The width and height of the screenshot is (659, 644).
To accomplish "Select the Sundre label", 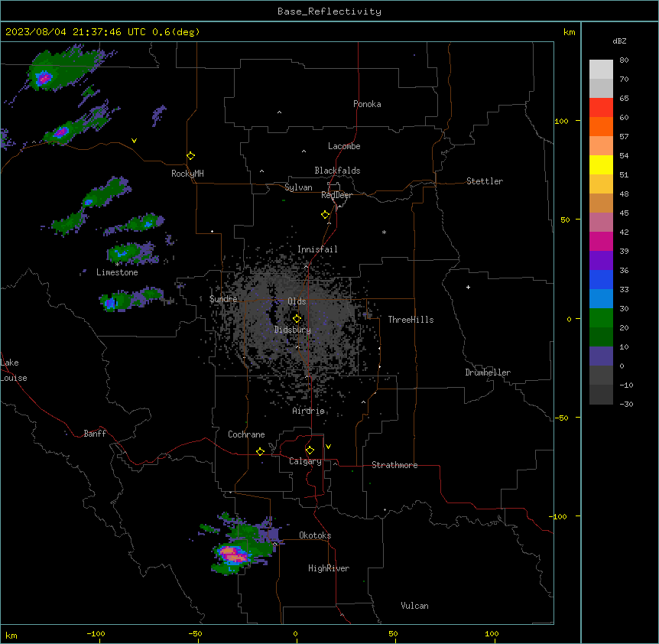I will (x=223, y=299).
